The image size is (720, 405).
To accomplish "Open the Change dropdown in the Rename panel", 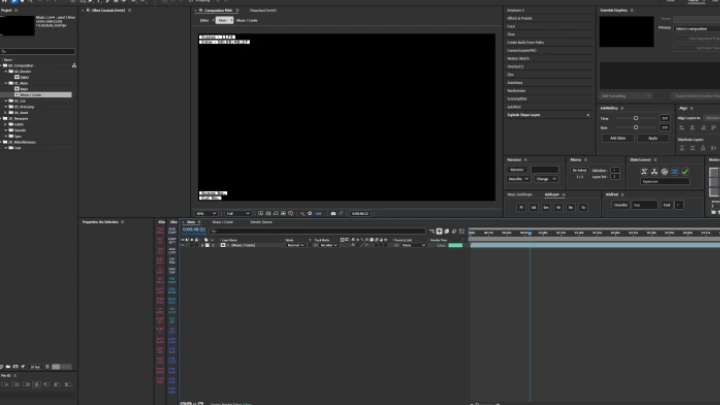I will coord(546,179).
